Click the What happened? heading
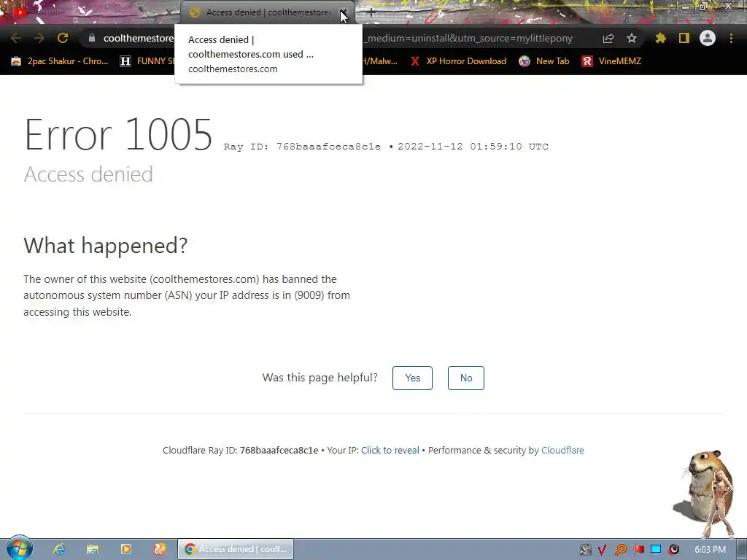This screenshot has height=560, width=747. coord(106,246)
